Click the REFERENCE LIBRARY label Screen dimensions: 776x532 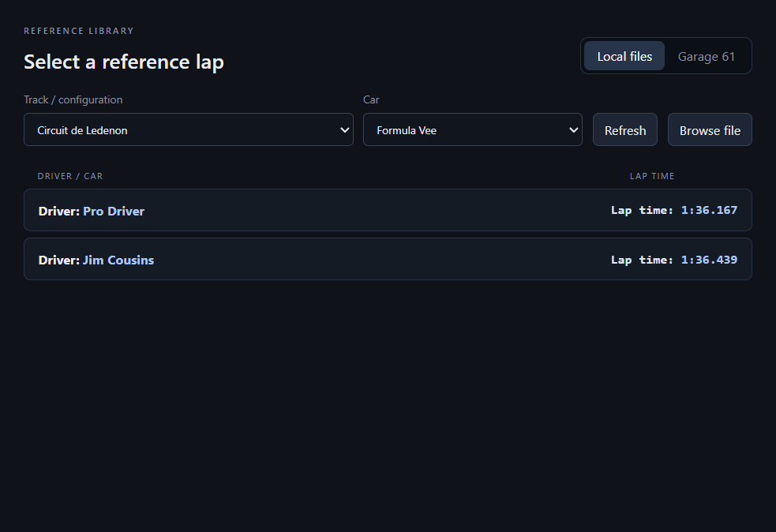point(79,31)
